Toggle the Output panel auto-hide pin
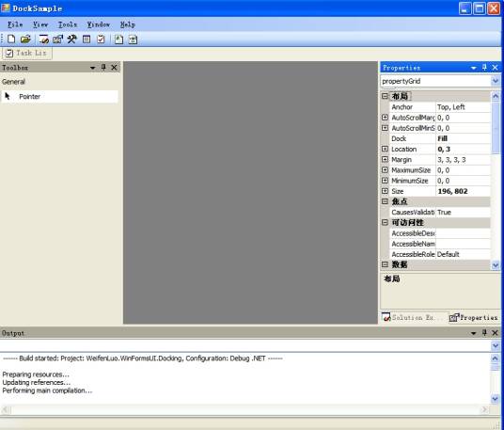504x430 pixels. pos(484,333)
